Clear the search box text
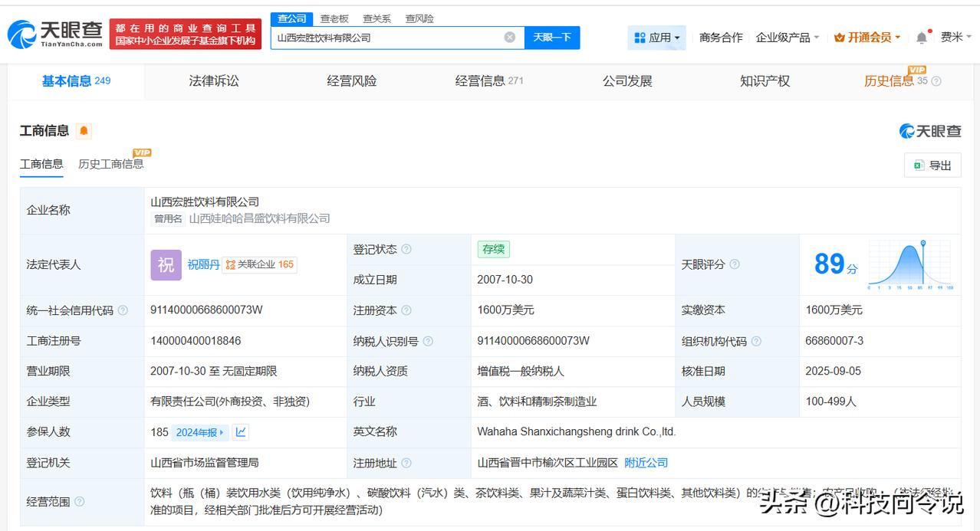980x531 pixels. [x=510, y=37]
